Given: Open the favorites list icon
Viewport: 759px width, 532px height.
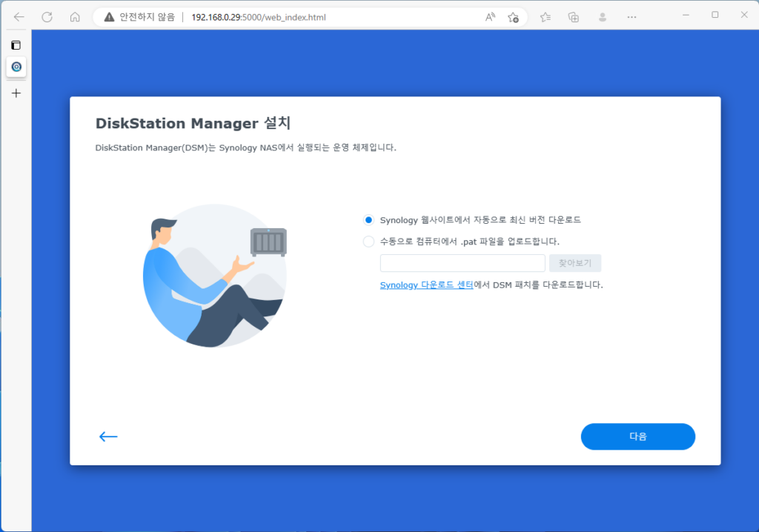Looking at the screenshot, I should pyautogui.click(x=546, y=17).
